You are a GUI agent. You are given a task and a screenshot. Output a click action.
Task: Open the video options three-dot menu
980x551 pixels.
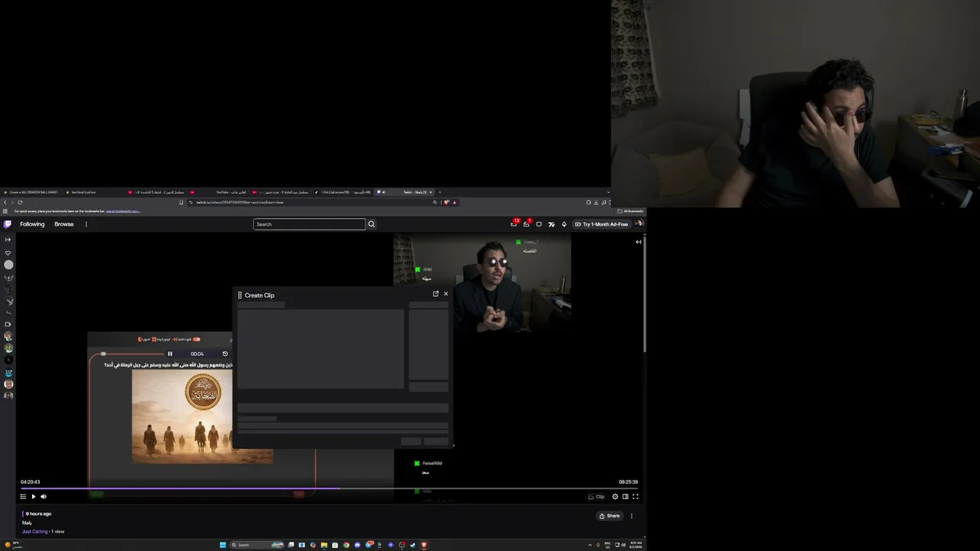click(632, 516)
